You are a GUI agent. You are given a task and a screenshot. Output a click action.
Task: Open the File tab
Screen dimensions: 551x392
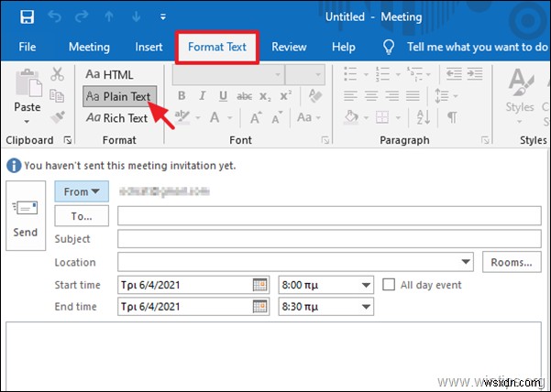click(x=28, y=47)
